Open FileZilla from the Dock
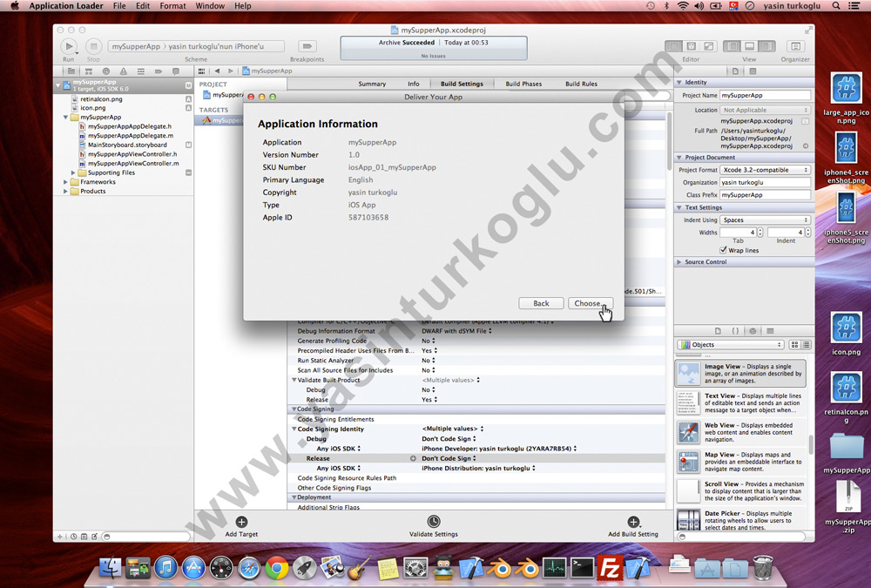This screenshot has height=588, width=871. pos(610,568)
